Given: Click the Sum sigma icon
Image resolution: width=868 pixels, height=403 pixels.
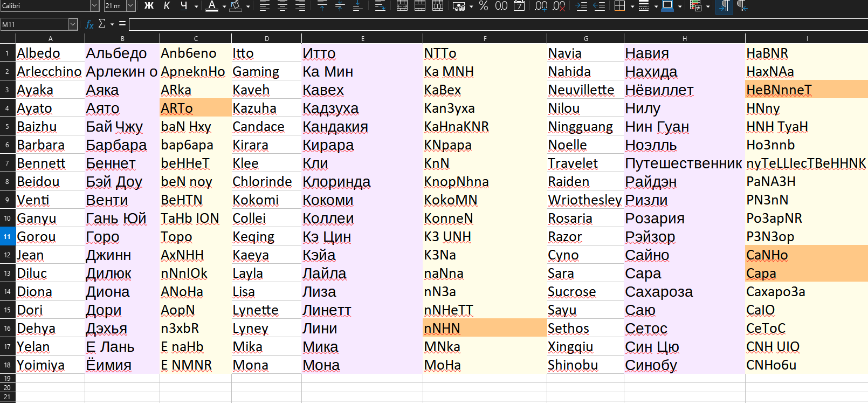Looking at the screenshot, I should point(102,24).
